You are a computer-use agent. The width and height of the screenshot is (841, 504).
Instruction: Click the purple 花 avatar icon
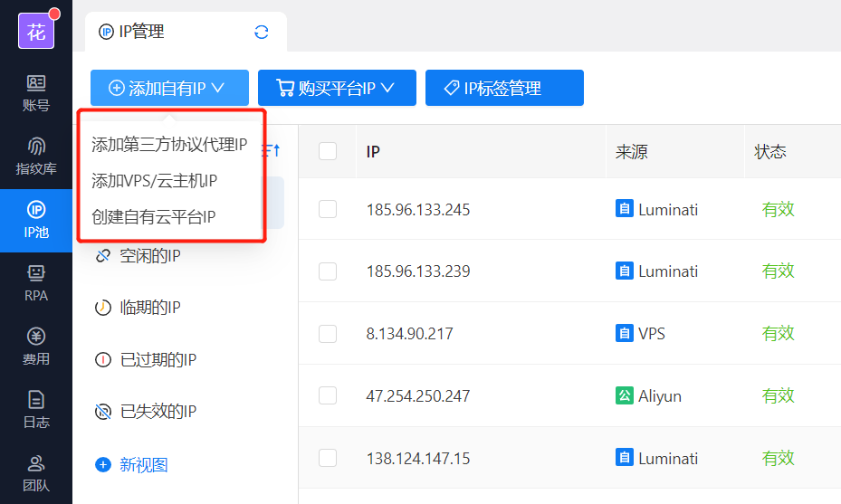coord(36,32)
